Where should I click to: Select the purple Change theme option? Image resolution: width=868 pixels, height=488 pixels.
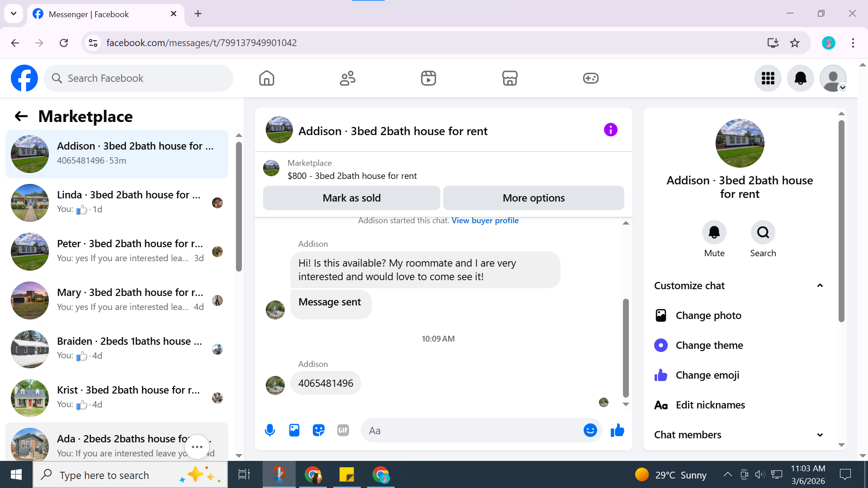[709, 345]
